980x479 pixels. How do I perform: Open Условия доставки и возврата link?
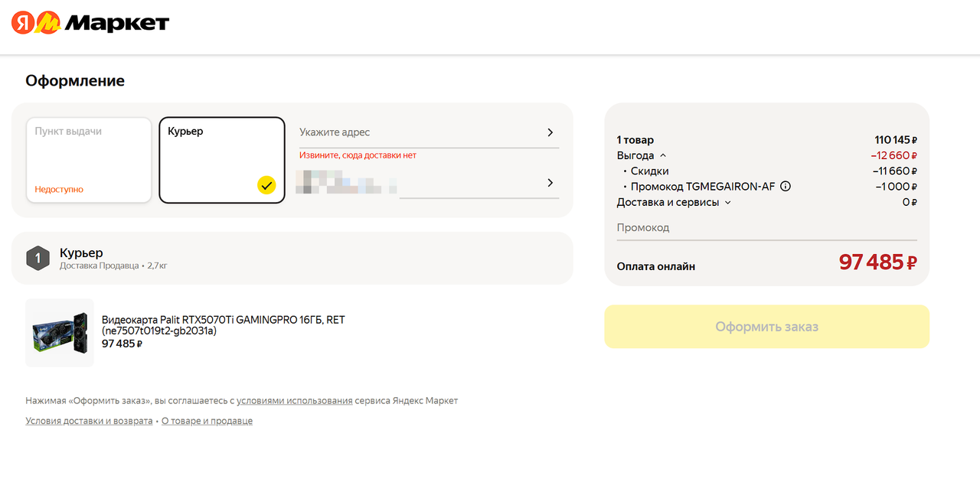[89, 421]
